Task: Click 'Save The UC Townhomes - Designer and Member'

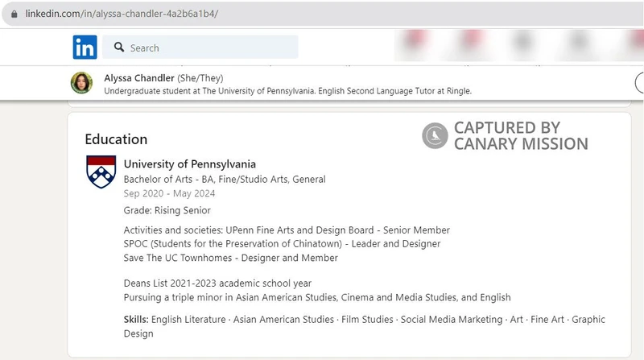Action: [x=231, y=258]
